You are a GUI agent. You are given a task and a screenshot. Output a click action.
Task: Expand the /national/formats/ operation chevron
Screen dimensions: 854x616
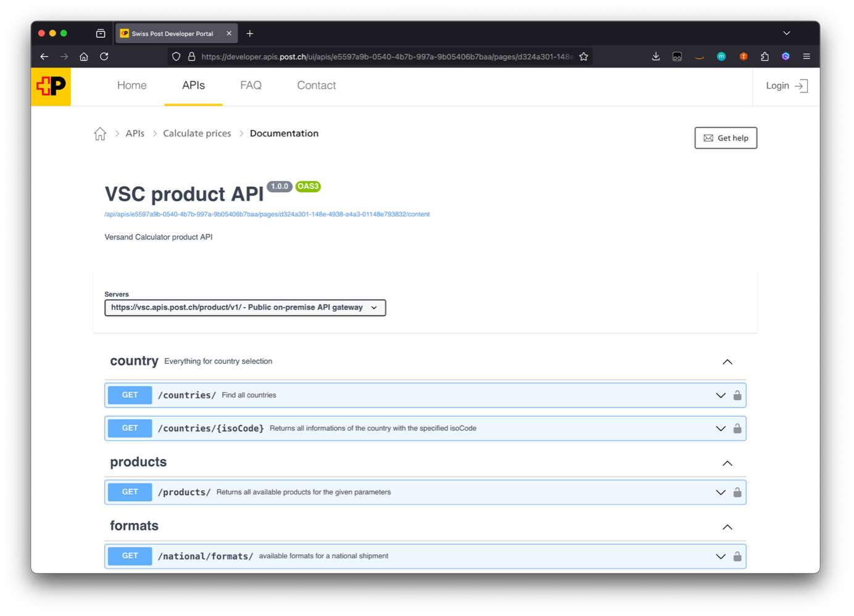pos(721,556)
